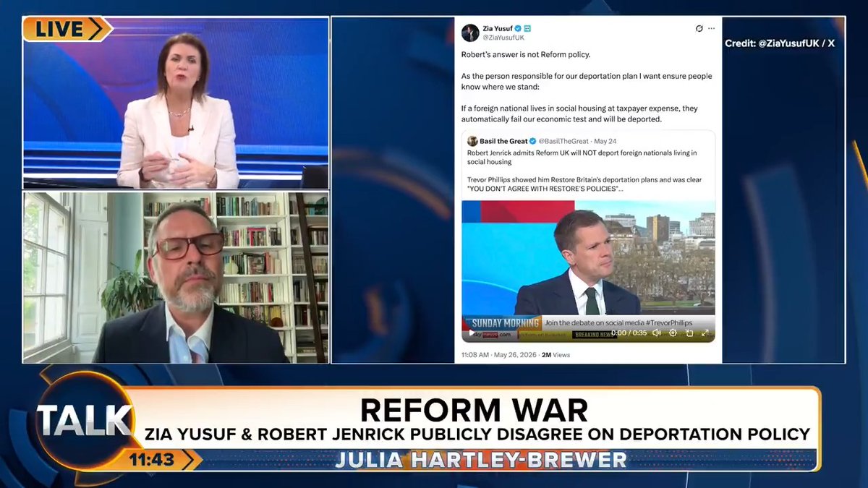The width and height of the screenshot is (868, 488).
Task: Click the TALK channel logo
Action: (85, 421)
